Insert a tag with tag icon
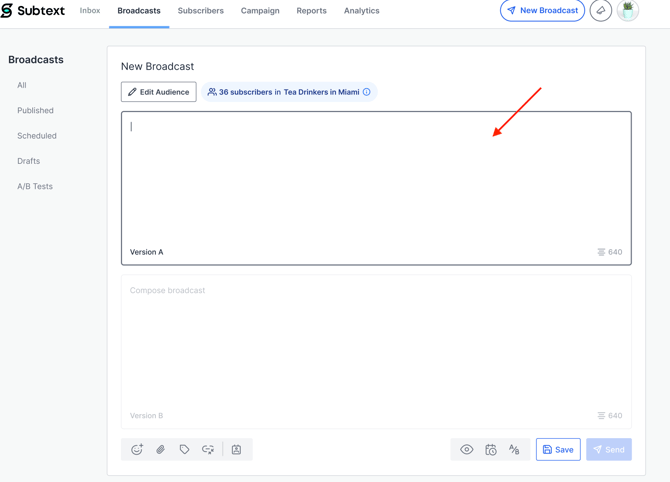 pos(184,450)
